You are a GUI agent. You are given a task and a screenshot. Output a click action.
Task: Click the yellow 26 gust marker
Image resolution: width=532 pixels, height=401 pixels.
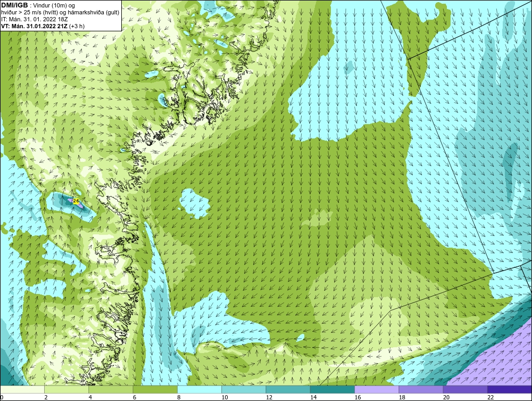tap(76, 201)
